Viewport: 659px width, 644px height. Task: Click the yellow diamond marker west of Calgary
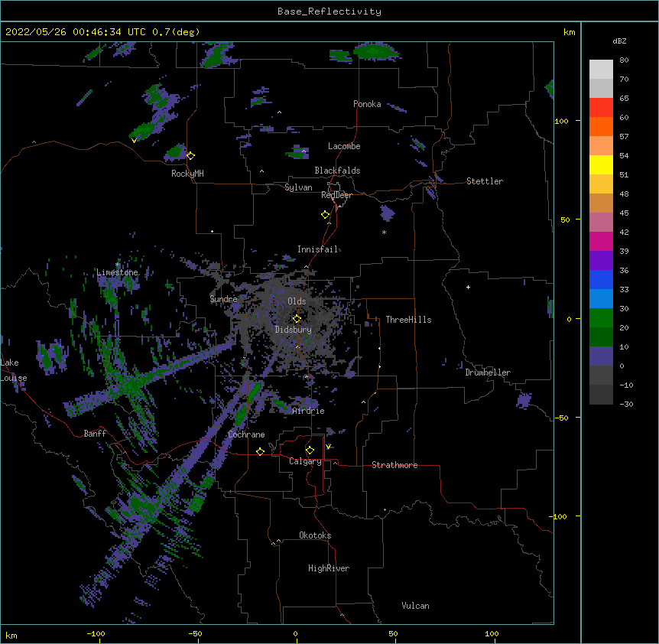(260, 451)
